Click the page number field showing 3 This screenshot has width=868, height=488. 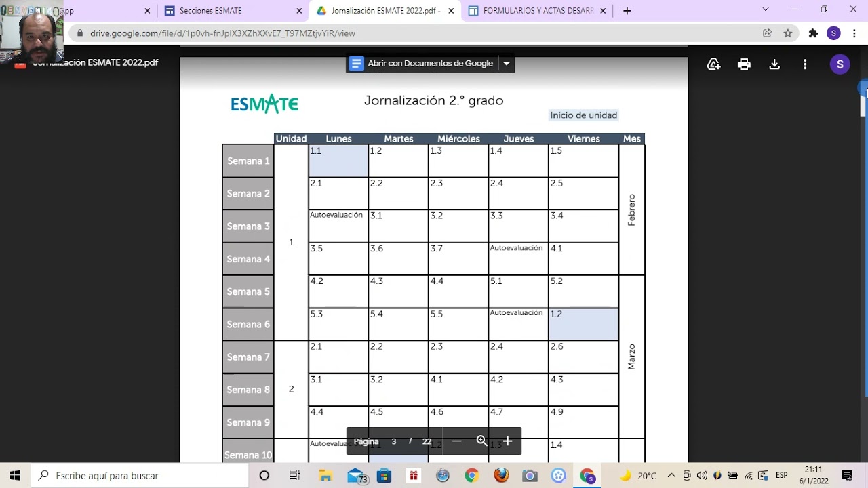point(393,441)
